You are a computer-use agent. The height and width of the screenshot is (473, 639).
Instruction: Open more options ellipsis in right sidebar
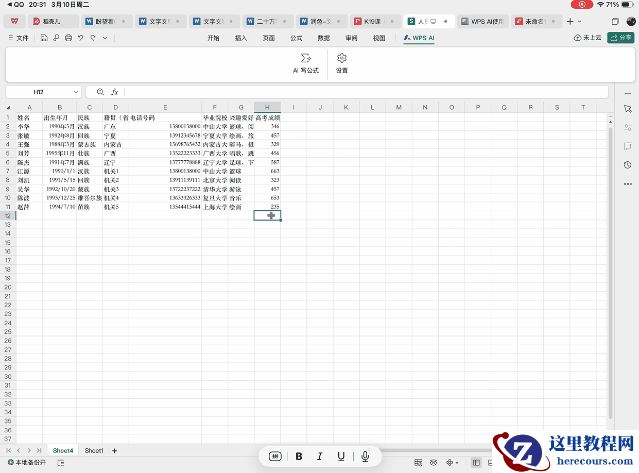627,184
